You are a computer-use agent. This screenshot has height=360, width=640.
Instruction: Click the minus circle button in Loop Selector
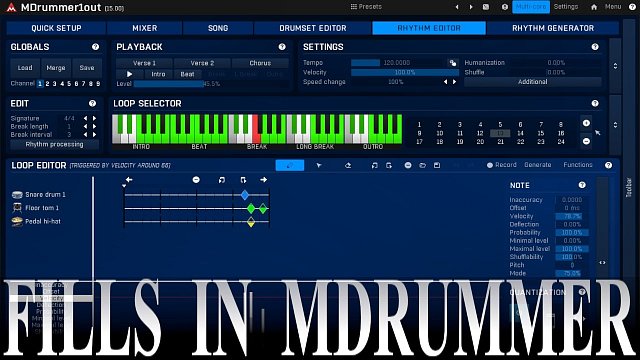(586, 141)
